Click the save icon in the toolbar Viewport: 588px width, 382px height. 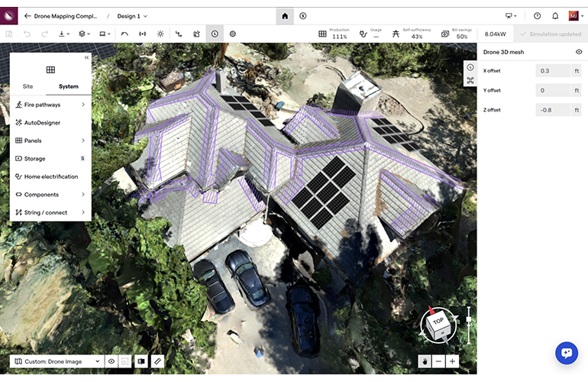coord(9,34)
